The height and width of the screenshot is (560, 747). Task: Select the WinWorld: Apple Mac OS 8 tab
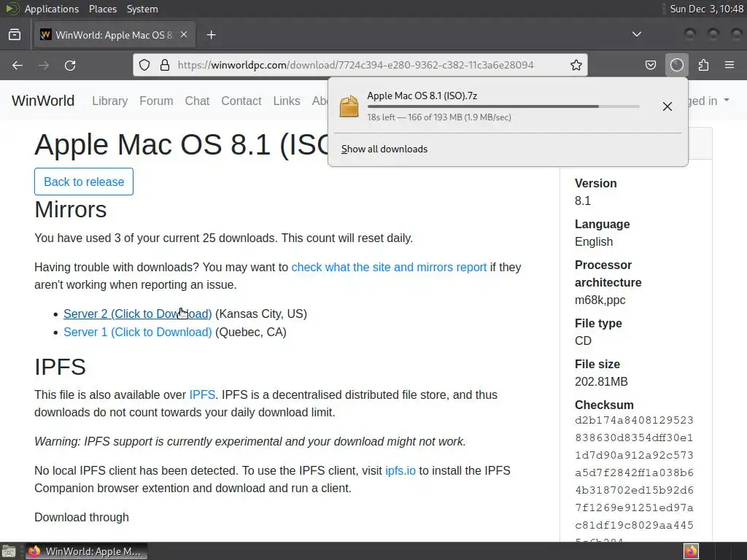115,35
